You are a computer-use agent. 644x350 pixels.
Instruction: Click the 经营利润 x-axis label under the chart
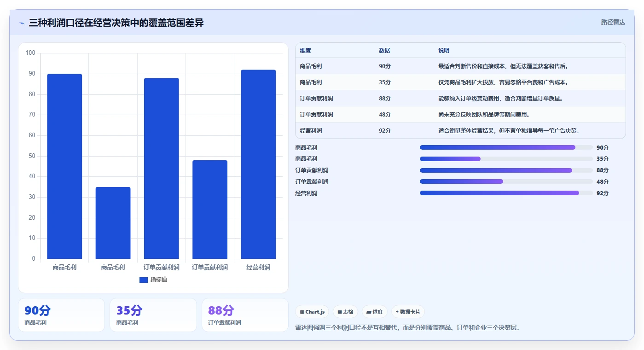258,267
